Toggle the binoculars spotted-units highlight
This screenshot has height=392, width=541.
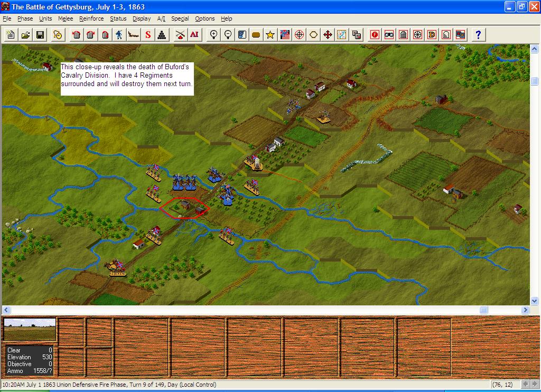pyautogui.click(x=389, y=34)
